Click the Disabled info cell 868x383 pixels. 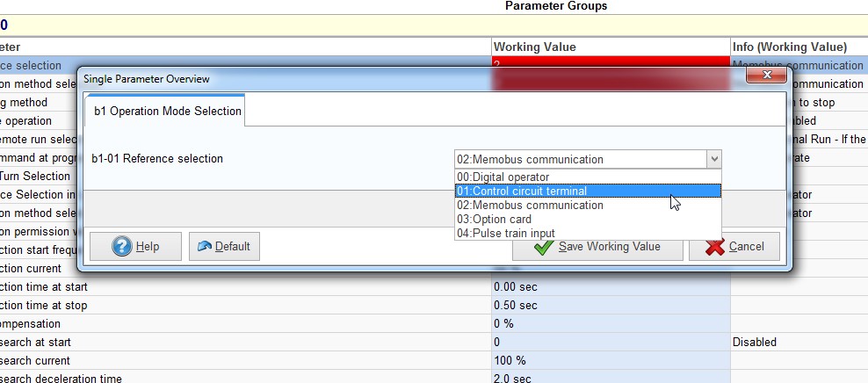(x=799, y=342)
